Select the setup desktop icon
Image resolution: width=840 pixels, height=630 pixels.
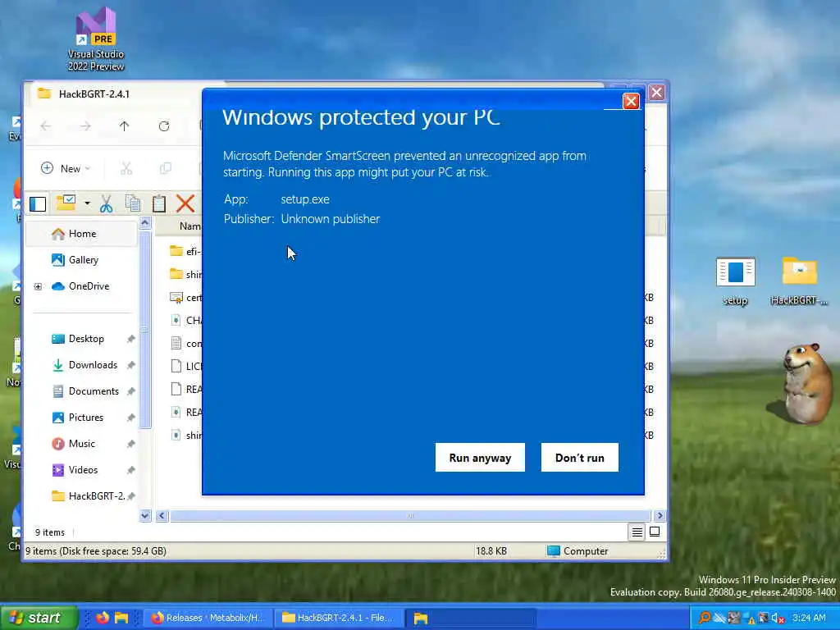tap(735, 282)
